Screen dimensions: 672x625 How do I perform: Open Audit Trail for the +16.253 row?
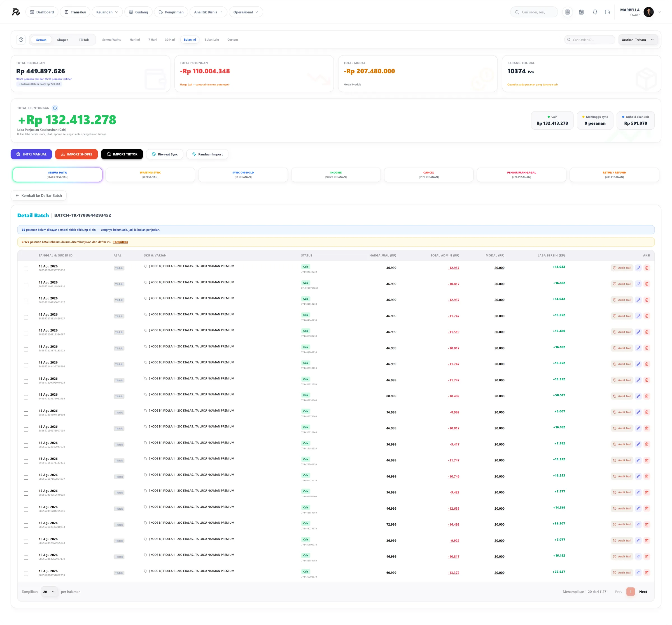click(x=622, y=477)
